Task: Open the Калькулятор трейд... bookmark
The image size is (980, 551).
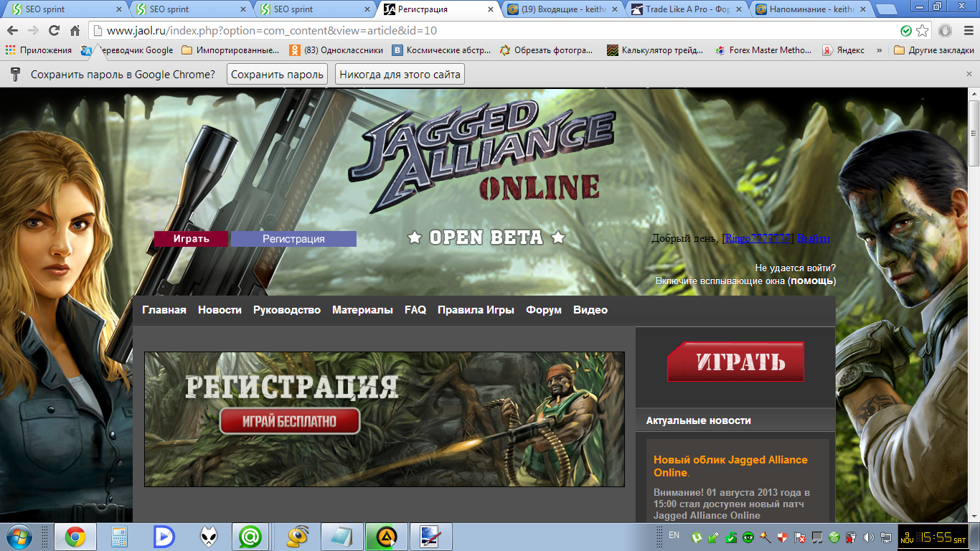Action: [x=655, y=50]
